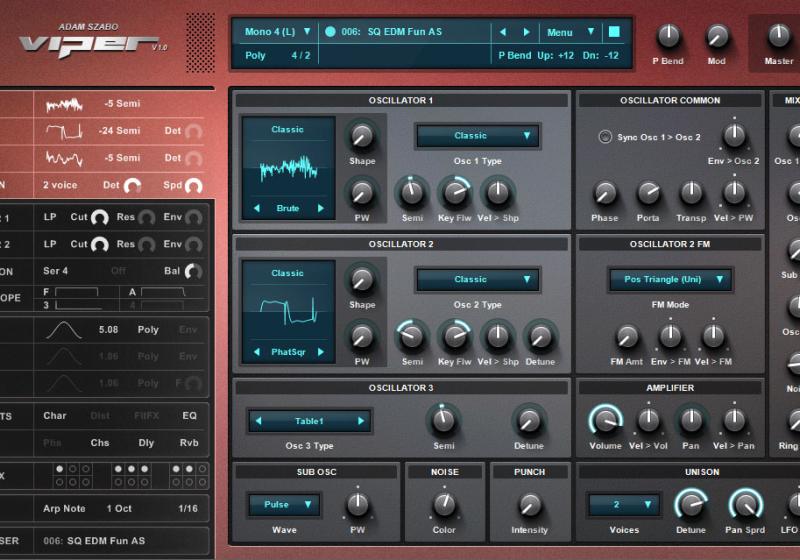Image resolution: width=800 pixels, height=560 pixels.
Task: Open the FM Mode Pos Triangle dropdown
Action: (670, 279)
